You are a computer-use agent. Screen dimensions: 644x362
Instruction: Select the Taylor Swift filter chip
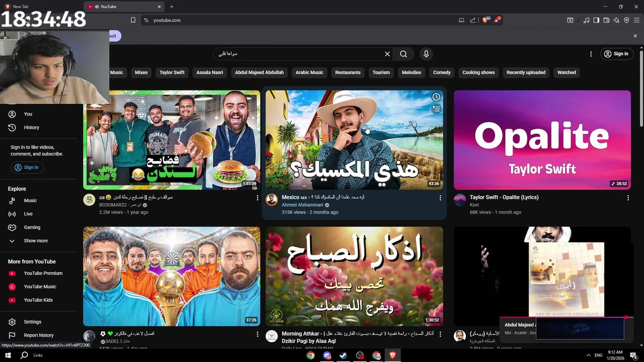tap(172, 72)
